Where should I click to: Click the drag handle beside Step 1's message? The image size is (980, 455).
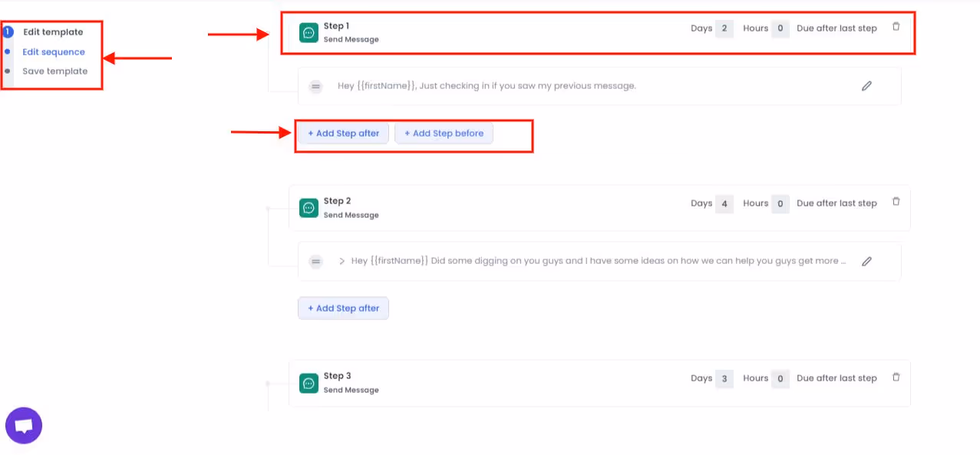click(x=315, y=86)
